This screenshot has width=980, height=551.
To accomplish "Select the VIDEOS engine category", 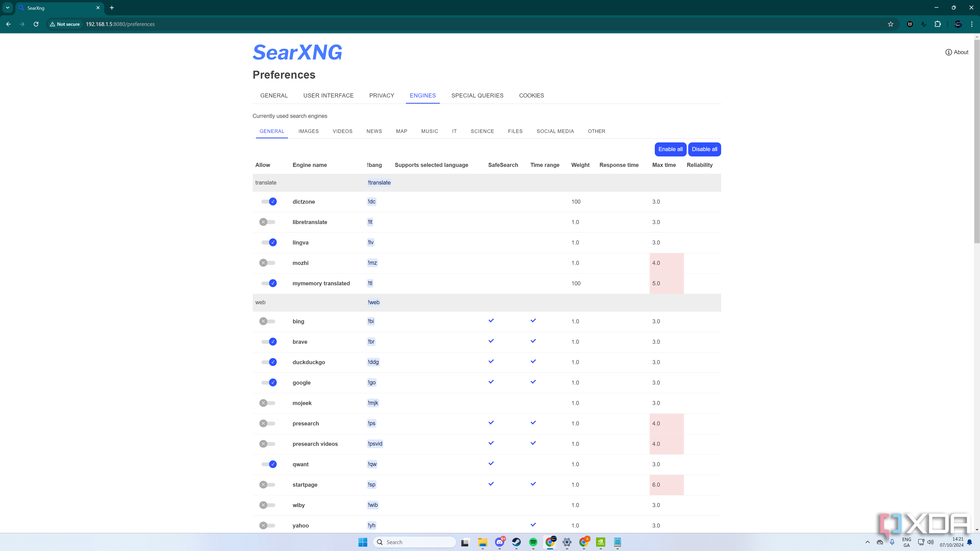I will [342, 131].
